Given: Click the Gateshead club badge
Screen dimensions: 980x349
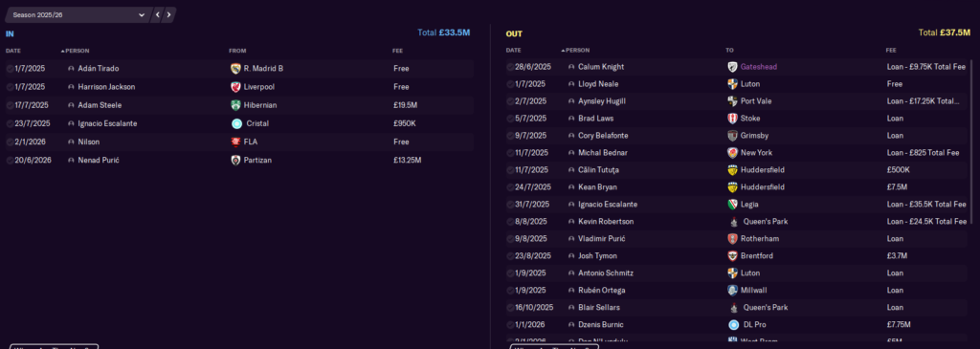Looking at the screenshot, I should click(x=732, y=67).
